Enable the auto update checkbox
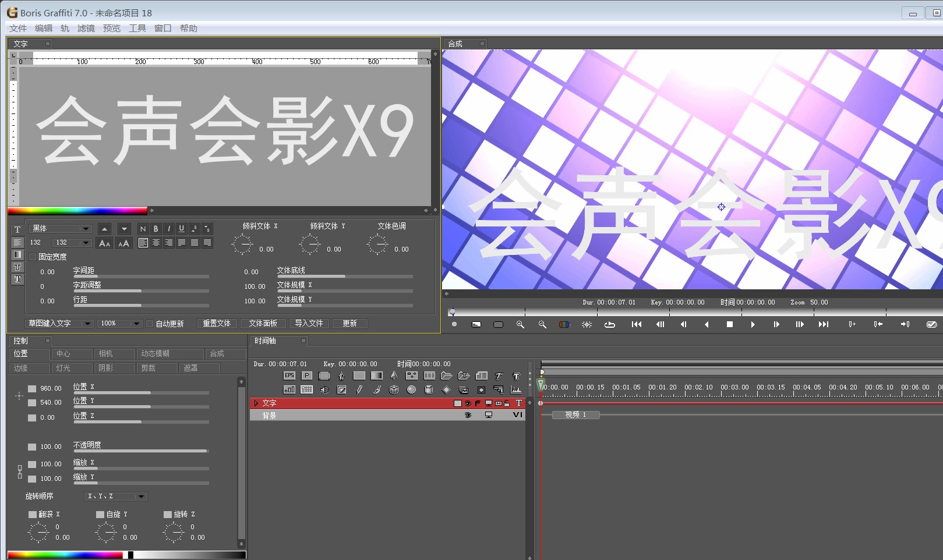943x560 pixels. coord(150,324)
